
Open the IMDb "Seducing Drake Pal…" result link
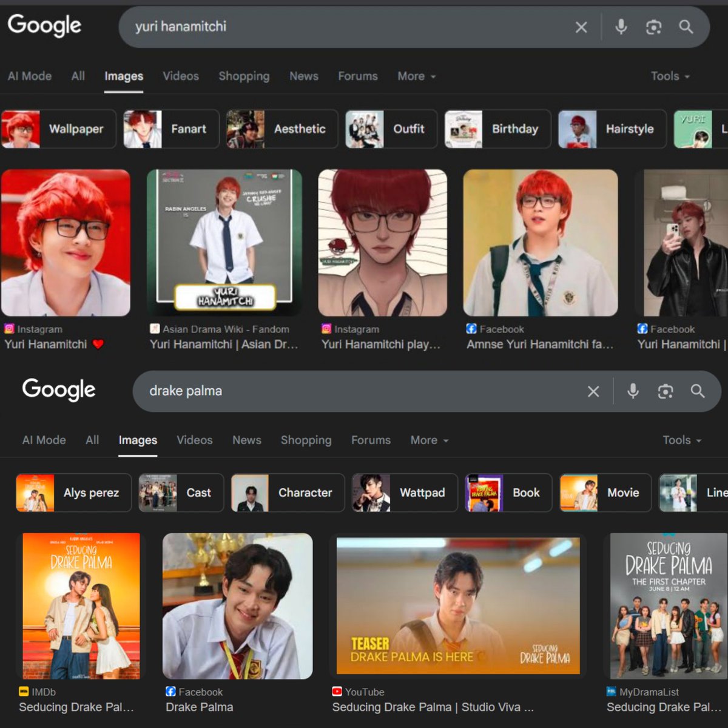pyautogui.click(x=76, y=700)
